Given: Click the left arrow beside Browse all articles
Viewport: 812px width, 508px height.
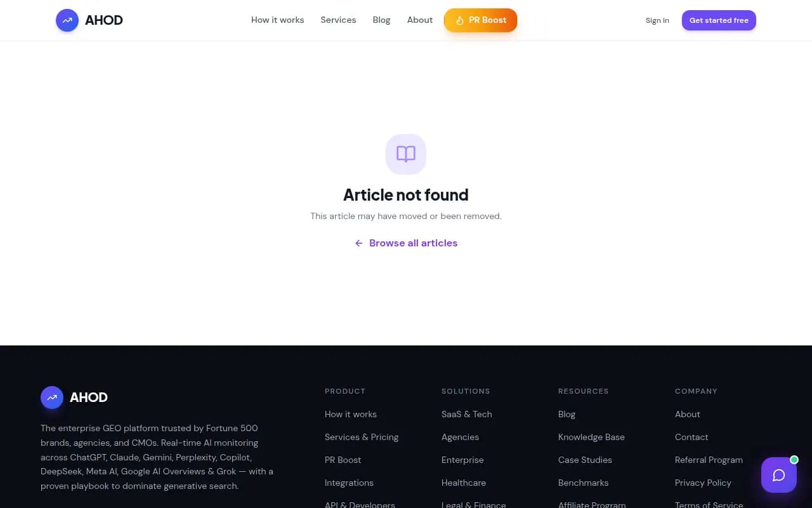Looking at the screenshot, I should click(359, 243).
